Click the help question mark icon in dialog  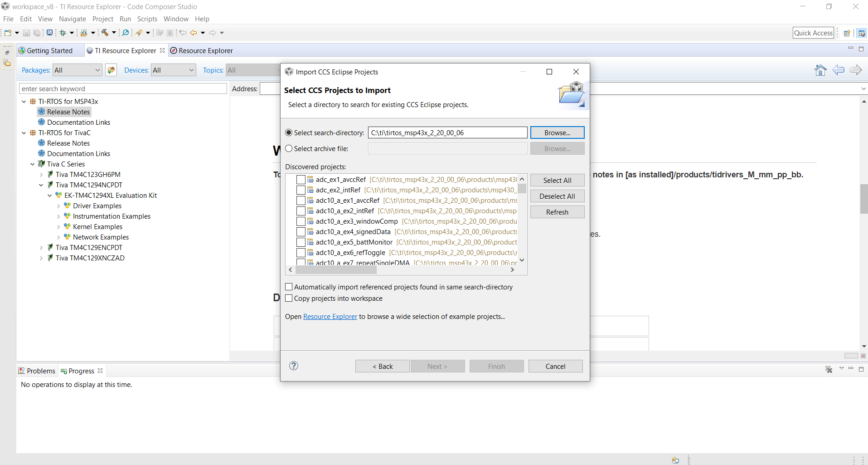tap(294, 366)
